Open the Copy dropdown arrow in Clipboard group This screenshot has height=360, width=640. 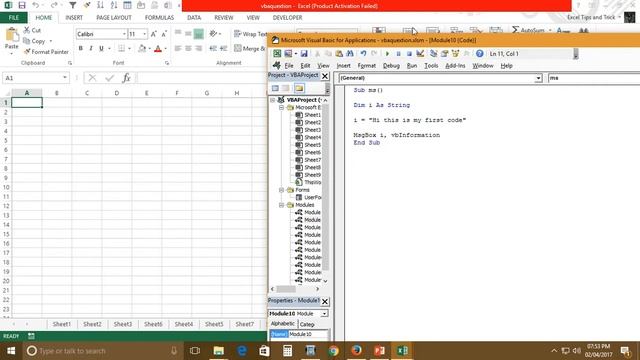click(51, 41)
